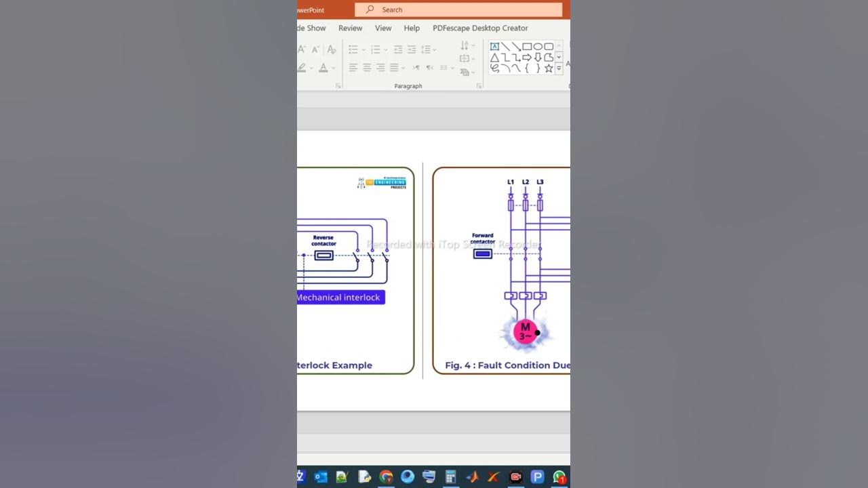Set right-to-left text direction
This screenshot has height=488, width=868.
point(430,68)
